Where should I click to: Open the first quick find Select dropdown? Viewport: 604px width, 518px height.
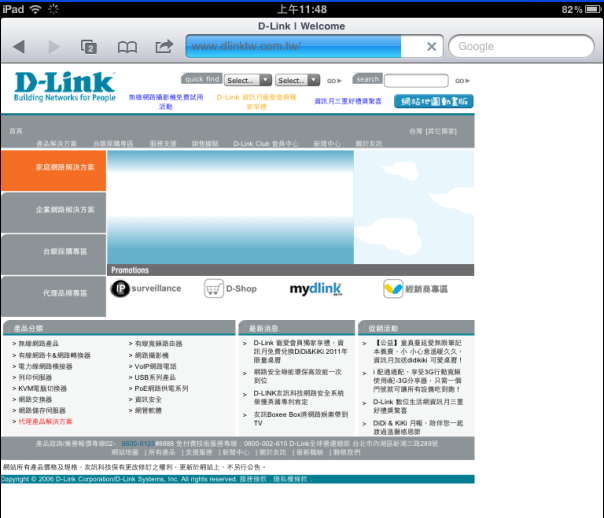pyautogui.click(x=248, y=80)
